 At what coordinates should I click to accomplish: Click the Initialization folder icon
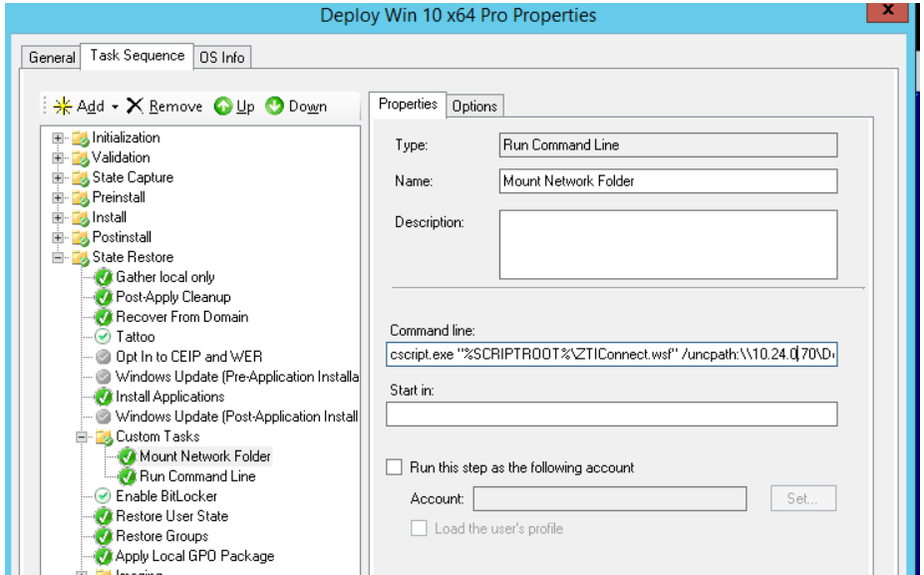tap(80, 139)
